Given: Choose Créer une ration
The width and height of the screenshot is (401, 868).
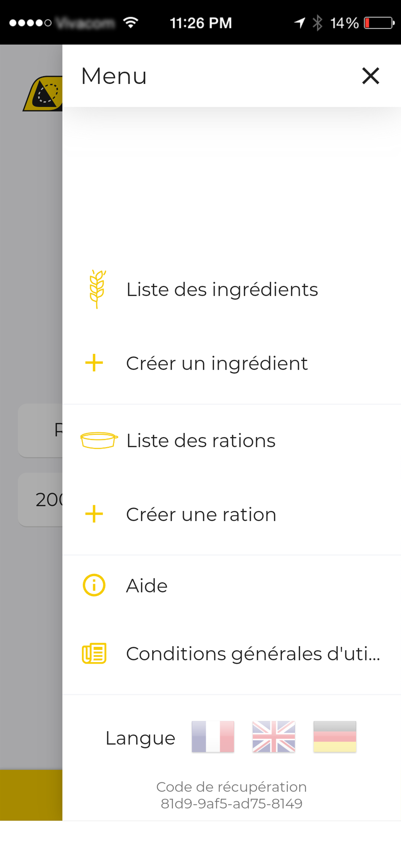Looking at the screenshot, I should click(201, 514).
